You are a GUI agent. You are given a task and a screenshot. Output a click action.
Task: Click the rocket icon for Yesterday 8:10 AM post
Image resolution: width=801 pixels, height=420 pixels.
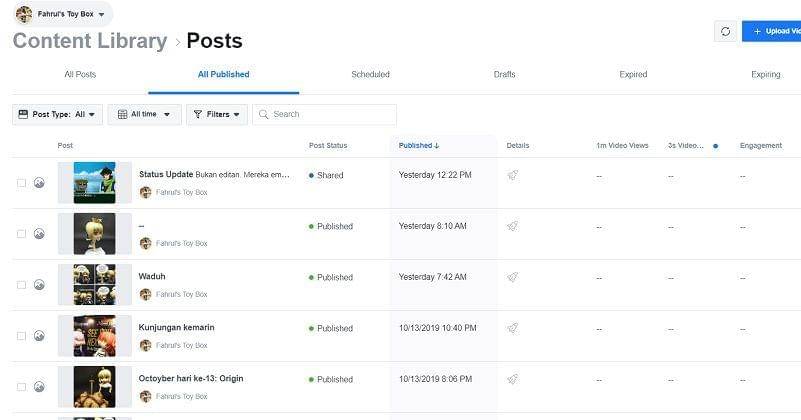click(512, 226)
